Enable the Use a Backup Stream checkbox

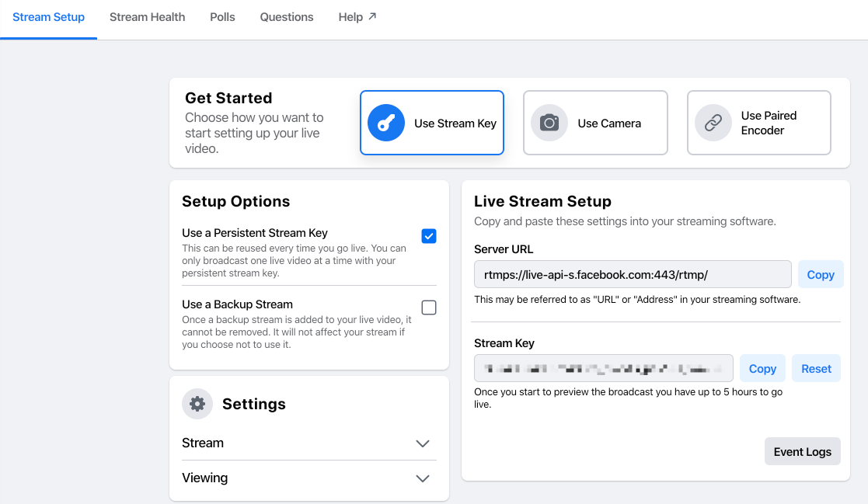click(428, 308)
